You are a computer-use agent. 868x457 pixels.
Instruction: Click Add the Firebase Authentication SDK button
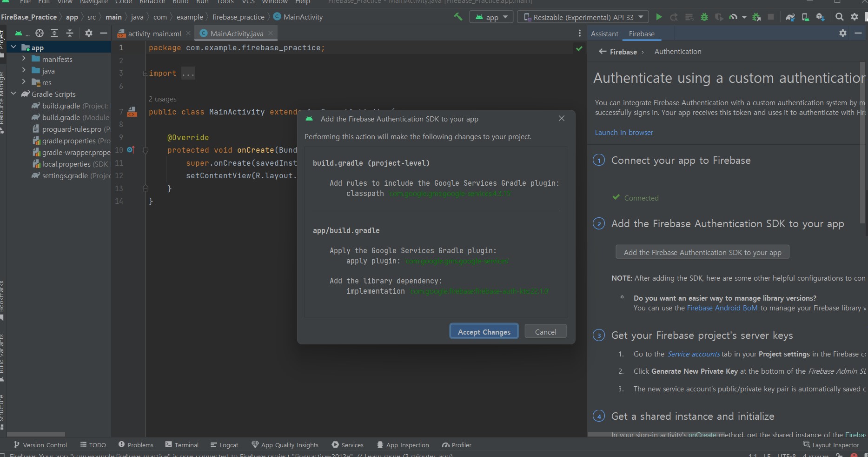tap(702, 252)
